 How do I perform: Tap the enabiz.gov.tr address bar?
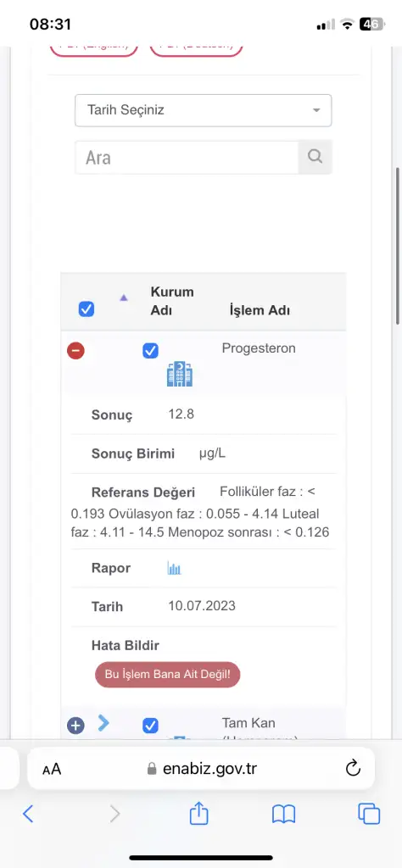201,768
